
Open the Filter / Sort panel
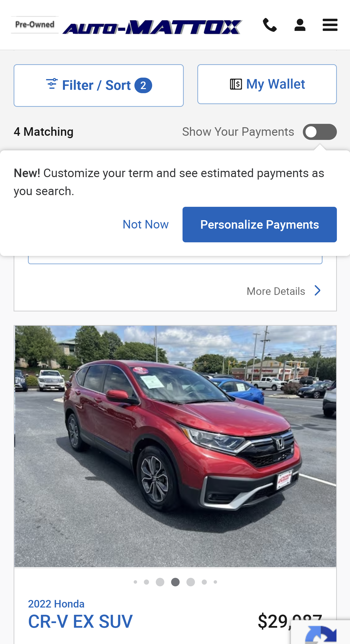[x=99, y=85]
